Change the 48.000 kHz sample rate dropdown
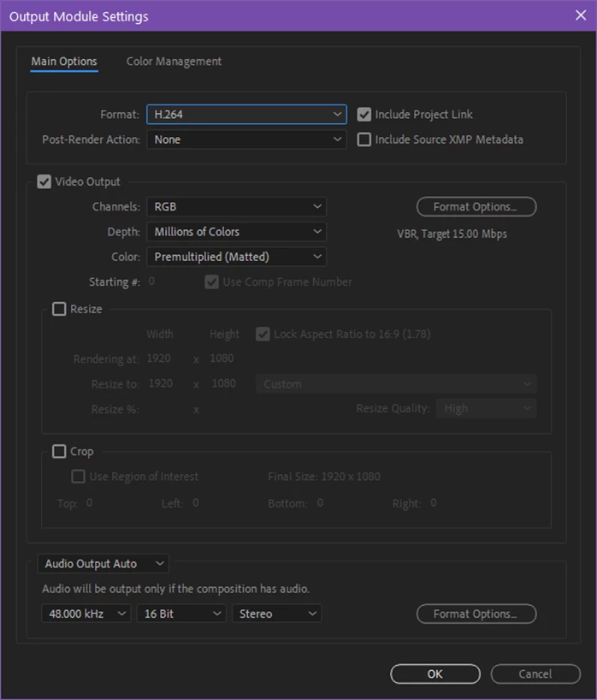The width and height of the screenshot is (597, 700). click(x=86, y=614)
